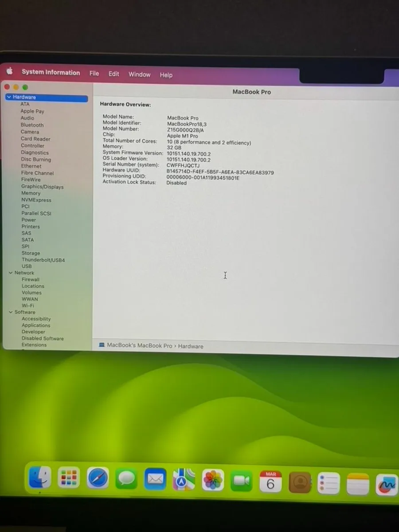399x532 pixels.
Task: Open Mail app in Dock
Action: point(156,479)
